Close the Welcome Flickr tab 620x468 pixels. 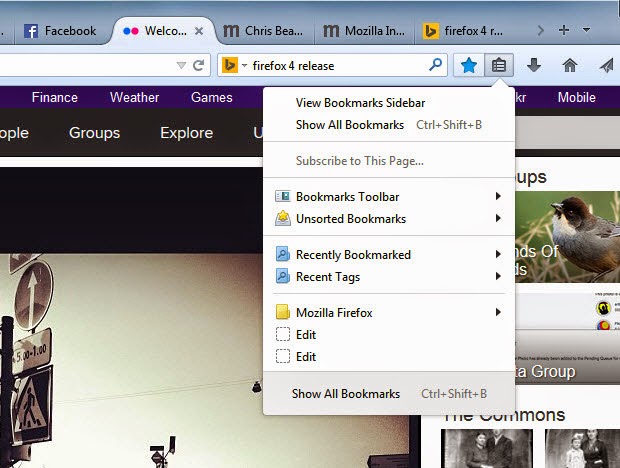199,31
